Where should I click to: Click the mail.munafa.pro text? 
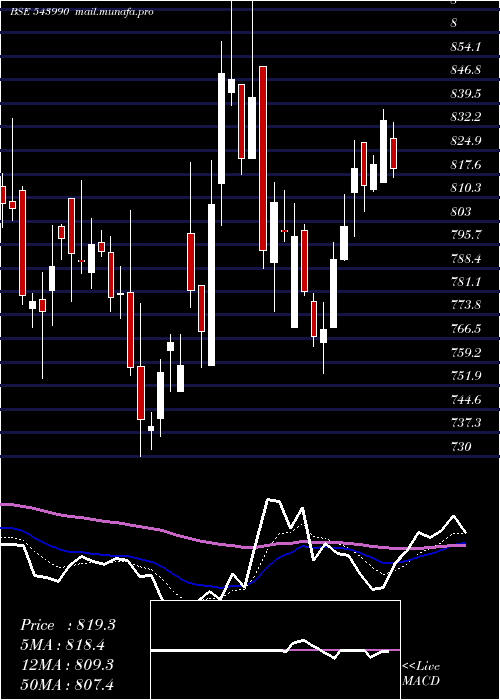(x=114, y=12)
